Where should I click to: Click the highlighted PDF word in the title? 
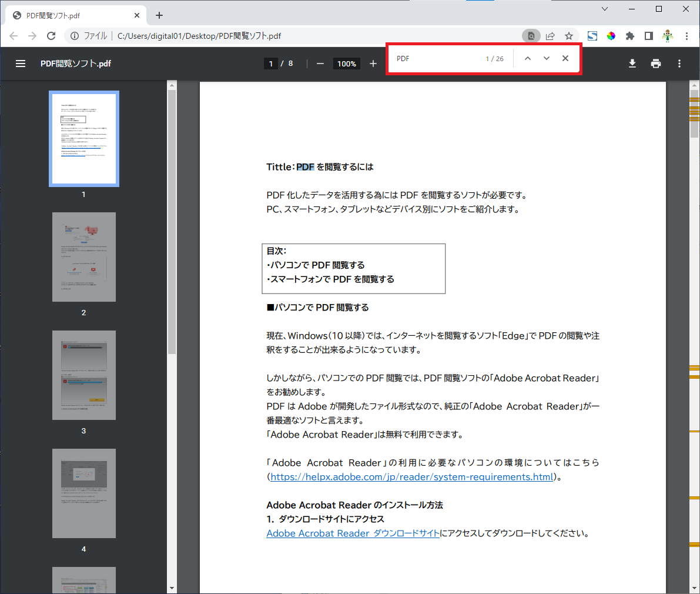pos(306,167)
